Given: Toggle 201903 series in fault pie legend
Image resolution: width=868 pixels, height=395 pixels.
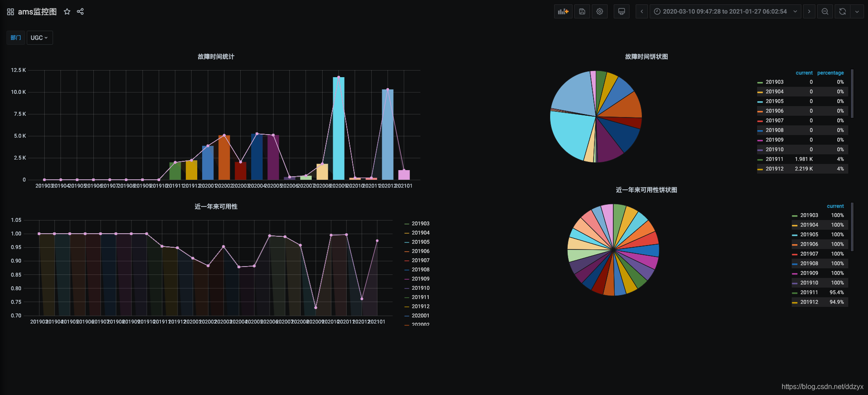Looking at the screenshot, I should tap(775, 82).
